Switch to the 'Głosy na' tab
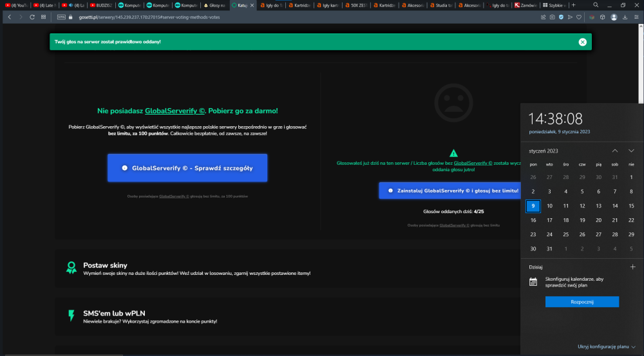 214,5
